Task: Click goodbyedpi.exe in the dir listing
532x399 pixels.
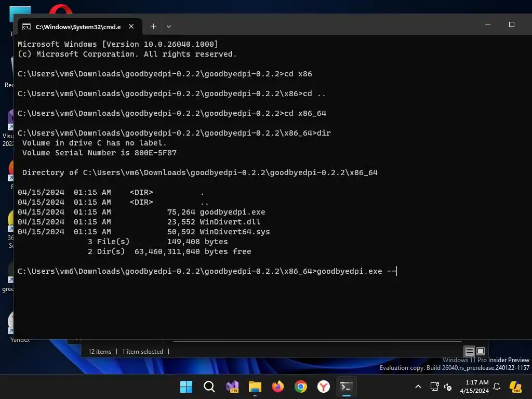Action: tap(232, 212)
